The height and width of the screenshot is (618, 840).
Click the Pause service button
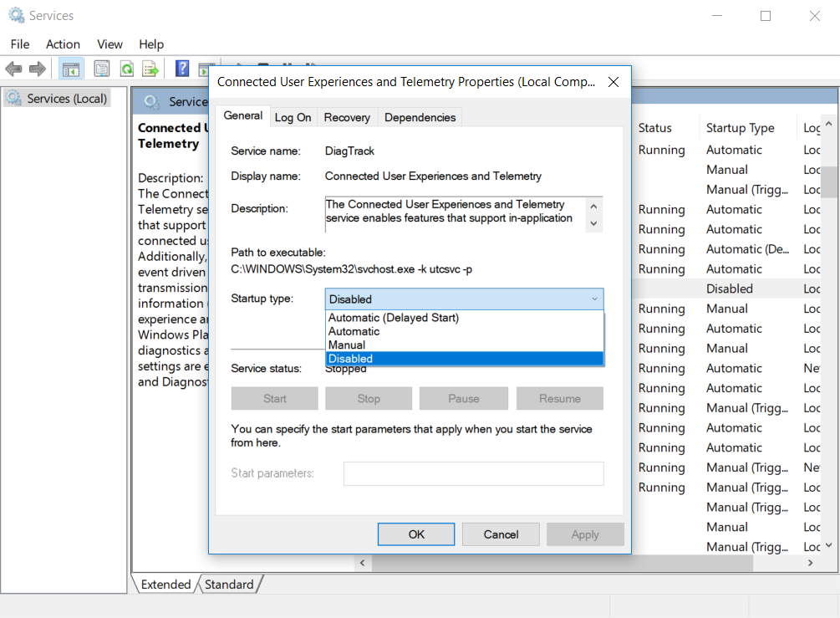(x=464, y=398)
